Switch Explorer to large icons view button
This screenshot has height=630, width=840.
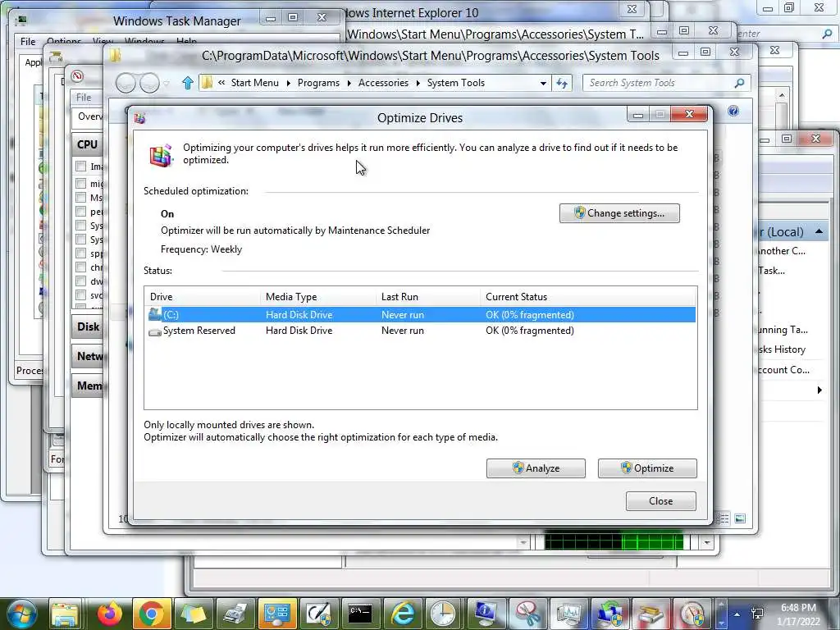[740, 518]
